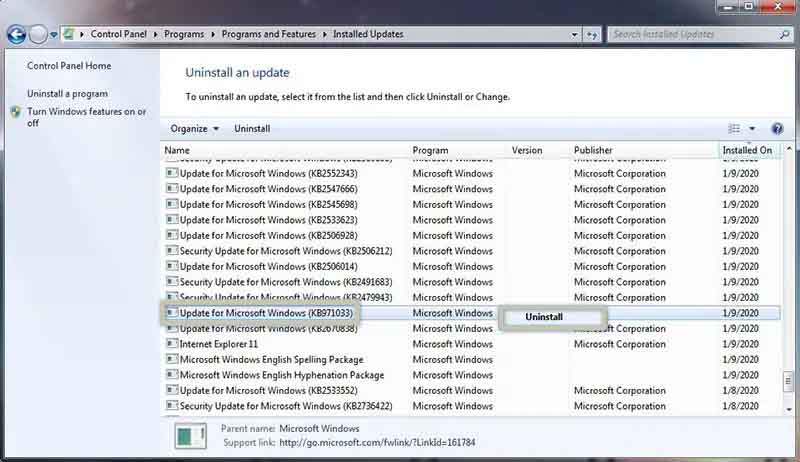Click the magnifier search icon
The width and height of the screenshot is (800, 462).
[x=784, y=35]
